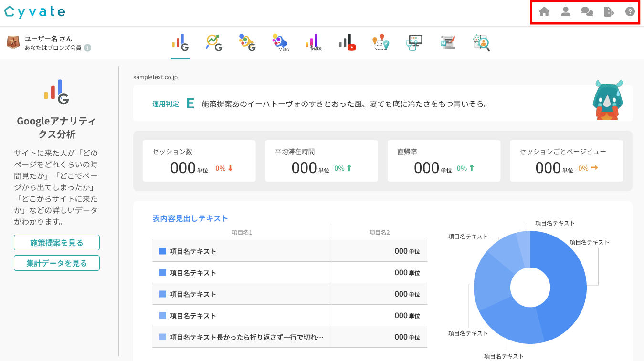Open the Google search trend magnifier icon
Image resolution: width=644 pixels, height=361 pixels.
coord(214,42)
